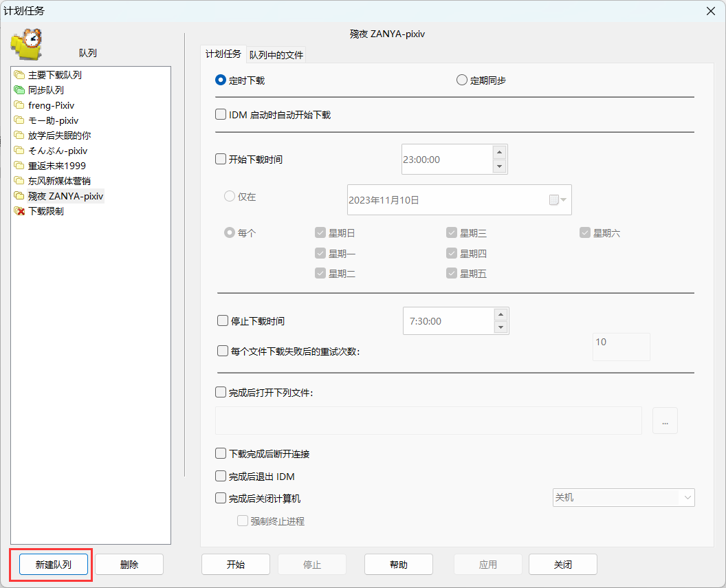
Task: Tick the 开始下载时间 checkbox
Action: pos(221,160)
